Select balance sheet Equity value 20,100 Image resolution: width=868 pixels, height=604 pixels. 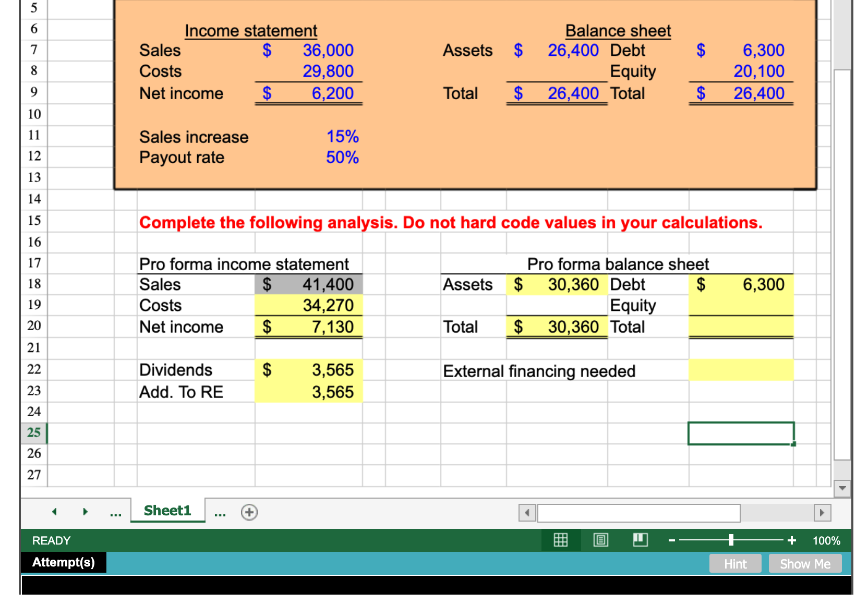coord(741,71)
